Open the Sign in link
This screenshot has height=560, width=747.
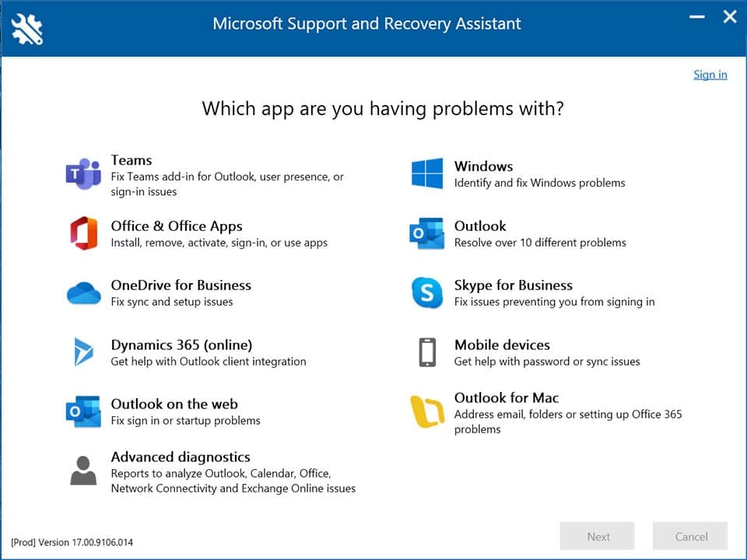click(710, 74)
